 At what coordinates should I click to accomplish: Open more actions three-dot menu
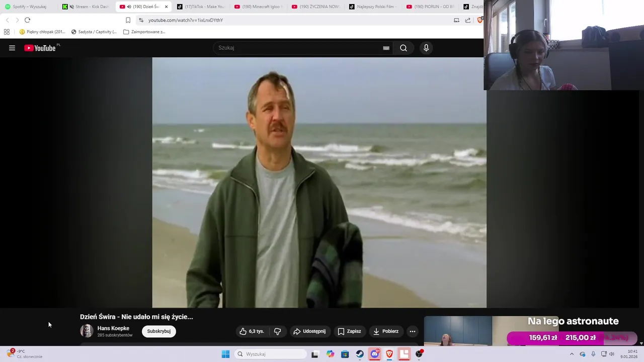click(x=413, y=331)
